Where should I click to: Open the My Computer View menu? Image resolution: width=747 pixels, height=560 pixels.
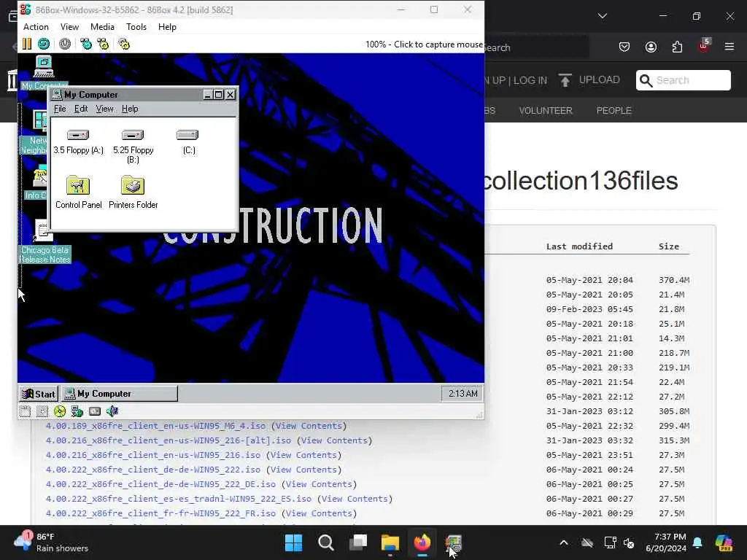click(x=105, y=109)
